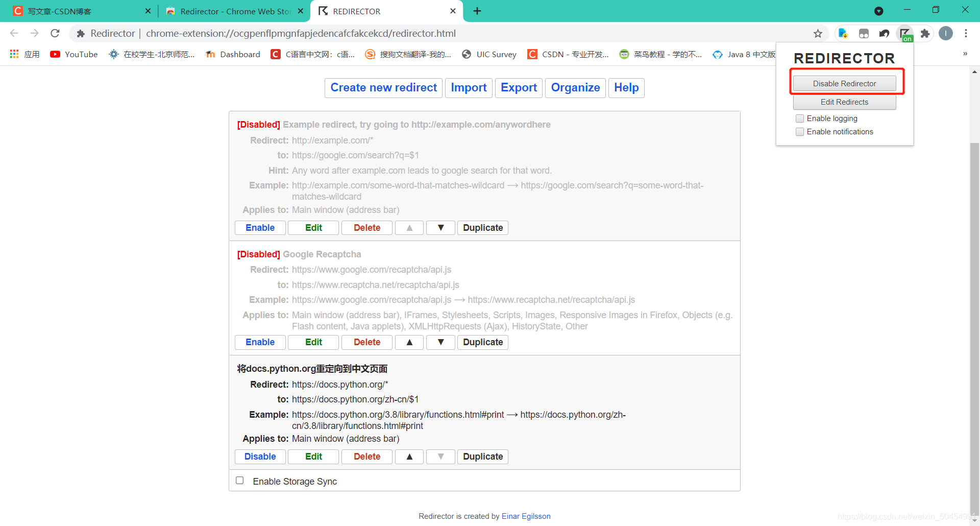980x526 pixels.
Task: Click Create new redirect
Action: pyautogui.click(x=383, y=88)
